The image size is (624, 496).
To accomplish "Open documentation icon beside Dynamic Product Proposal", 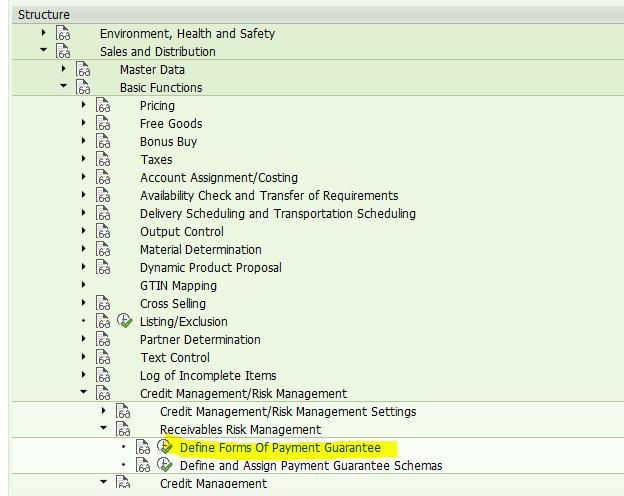I will (103, 268).
